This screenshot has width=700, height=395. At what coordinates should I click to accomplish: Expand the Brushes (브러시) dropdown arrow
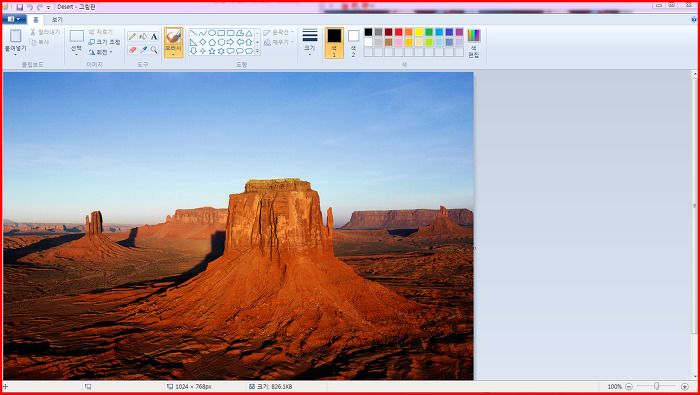point(173,54)
